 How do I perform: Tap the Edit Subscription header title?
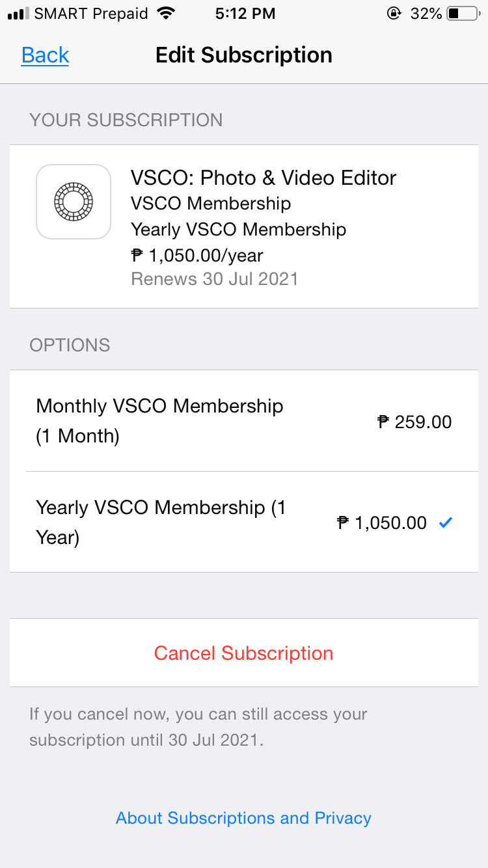tap(244, 55)
